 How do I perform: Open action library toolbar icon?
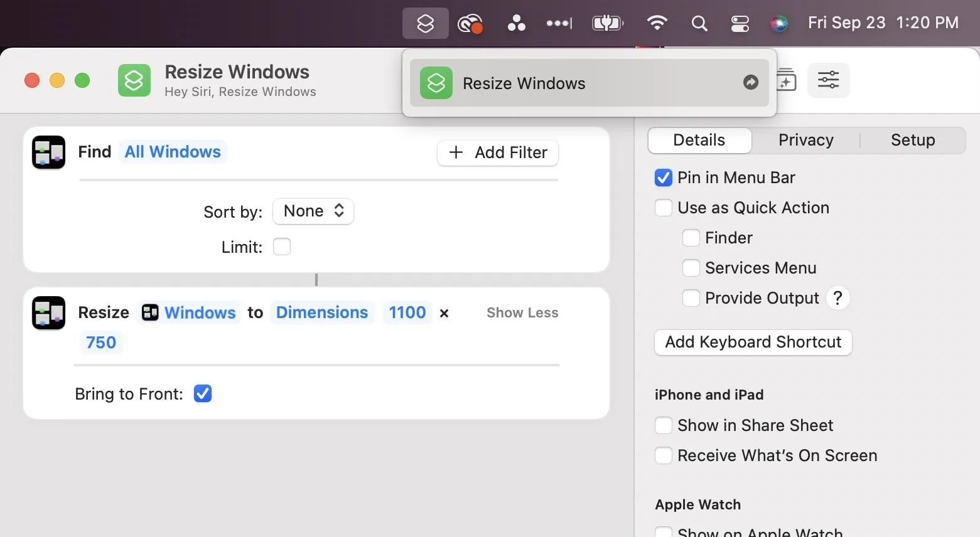point(786,80)
